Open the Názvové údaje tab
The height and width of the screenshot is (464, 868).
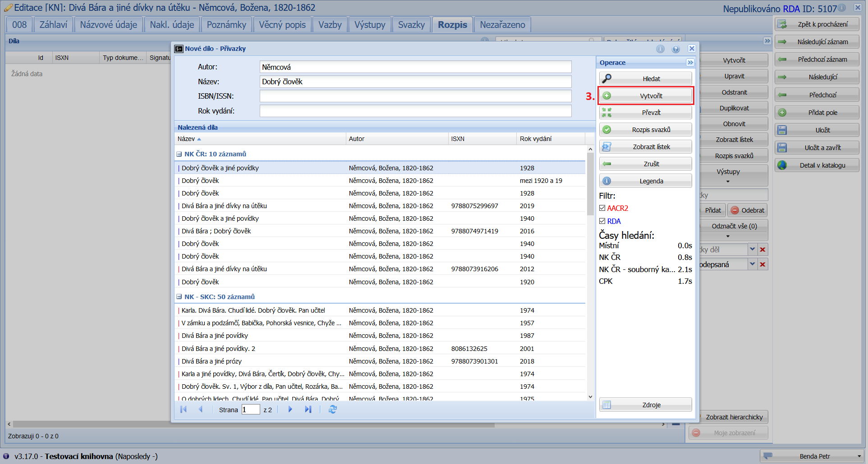[x=108, y=25]
